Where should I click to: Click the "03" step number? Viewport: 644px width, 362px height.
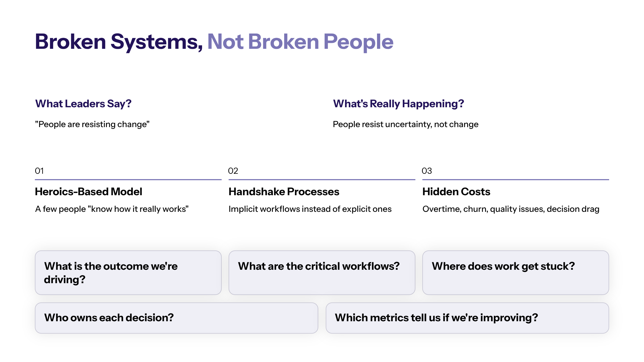coord(427,171)
